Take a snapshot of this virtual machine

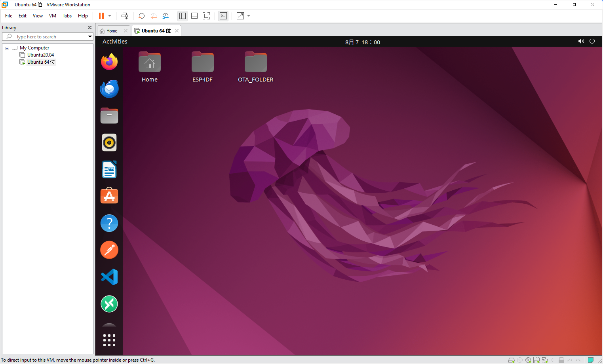coord(141,16)
